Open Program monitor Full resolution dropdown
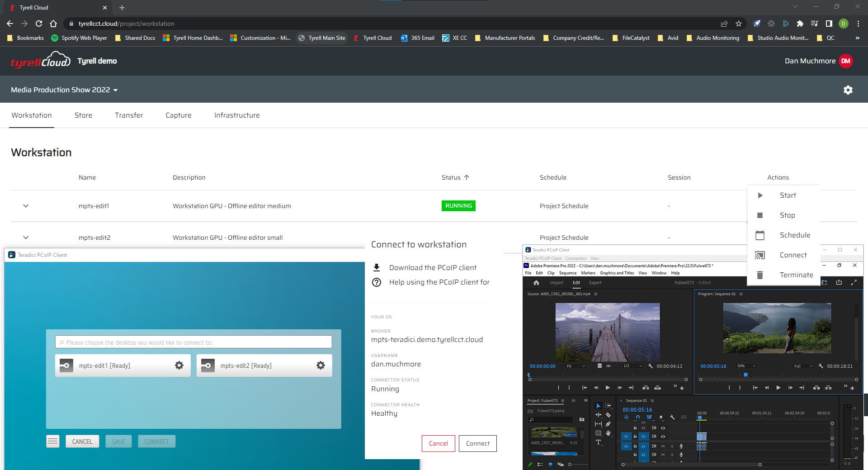The width and height of the screenshot is (868, 470). tap(803, 366)
